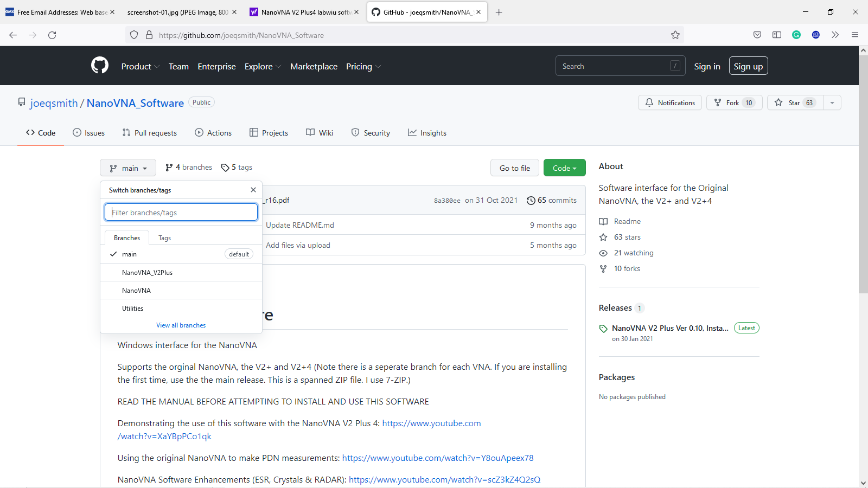Select the NanoVNA_V2Plus branch
This screenshot has width=868, height=488.
[181, 273]
